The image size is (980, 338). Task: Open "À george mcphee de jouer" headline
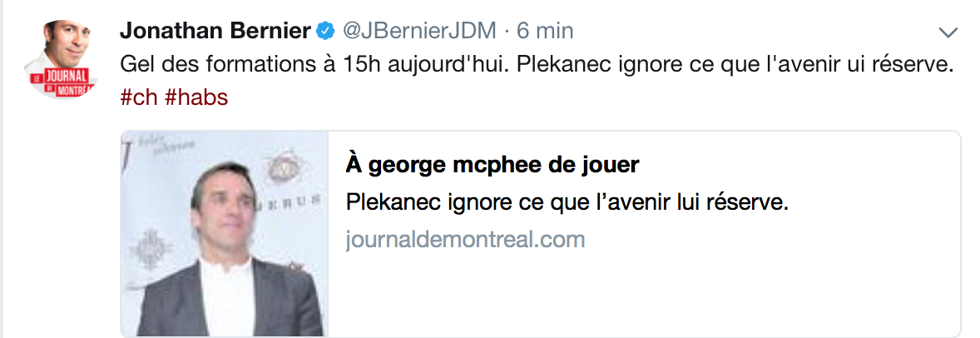tap(492, 165)
